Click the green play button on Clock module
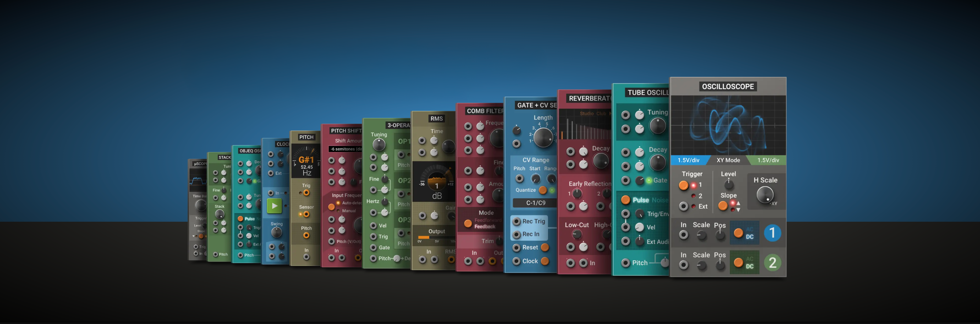 [x=274, y=206]
